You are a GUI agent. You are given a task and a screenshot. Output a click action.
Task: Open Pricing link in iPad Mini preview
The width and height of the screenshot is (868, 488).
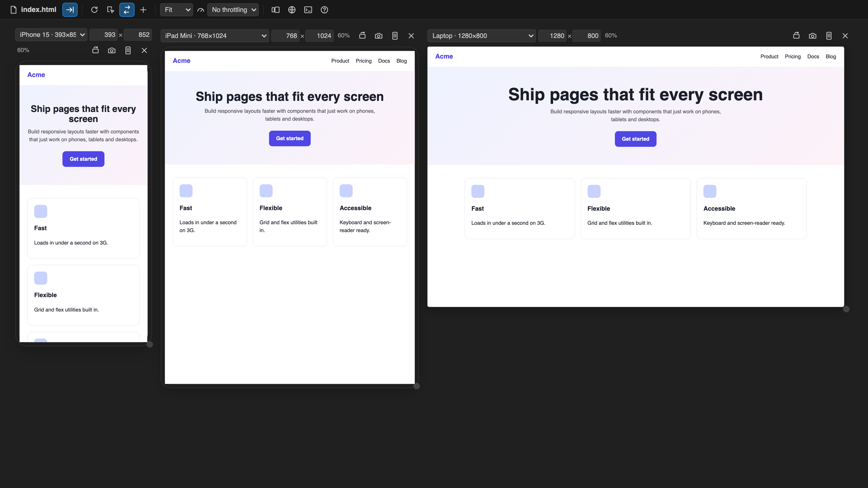tap(363, 61)
